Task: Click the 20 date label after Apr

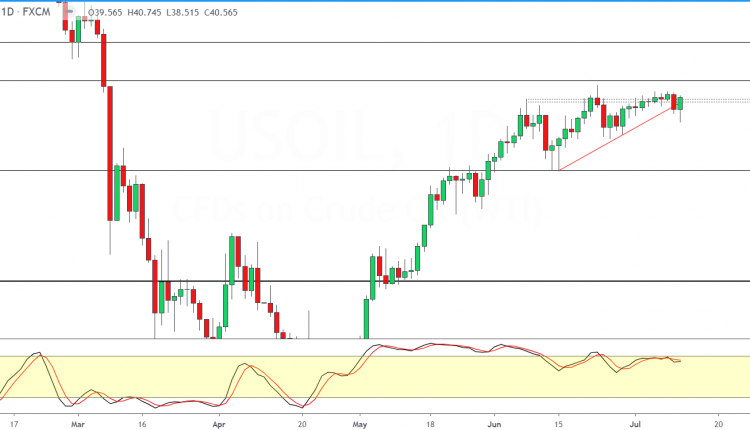Action: (302, 424)
